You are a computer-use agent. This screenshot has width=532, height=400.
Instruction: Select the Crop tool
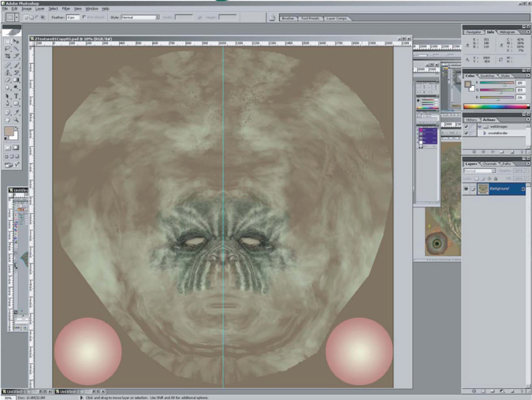click(7, 57)
